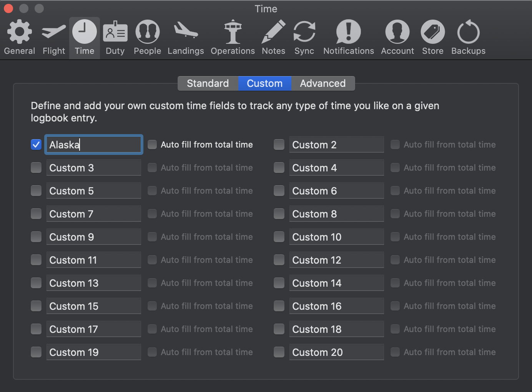Enable the Custom 15 checkbox

tap(36, 306)
